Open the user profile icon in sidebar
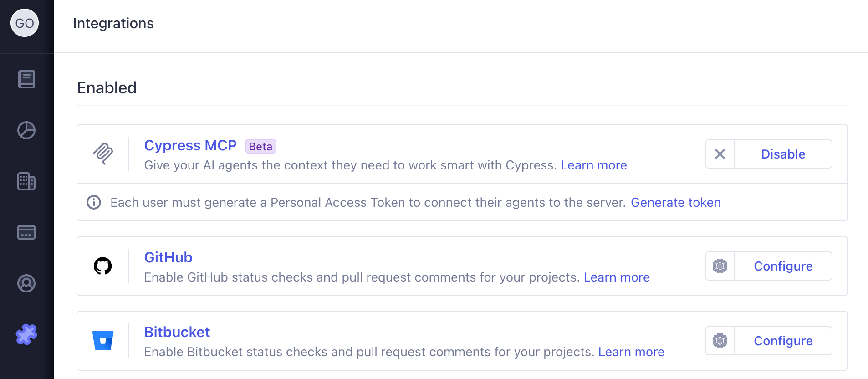The width and height of the screenshot is (868, 379). [26, 283]
